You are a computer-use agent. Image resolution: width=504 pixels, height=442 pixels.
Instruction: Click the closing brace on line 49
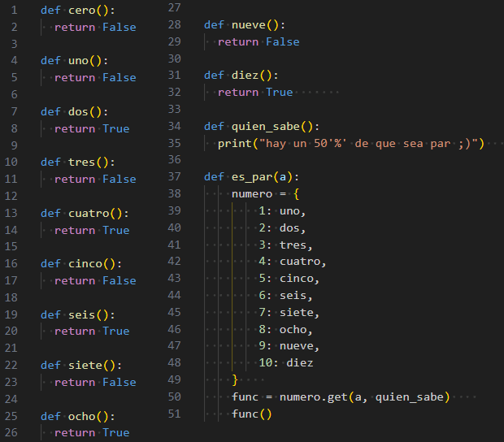(x=235, y=380)
